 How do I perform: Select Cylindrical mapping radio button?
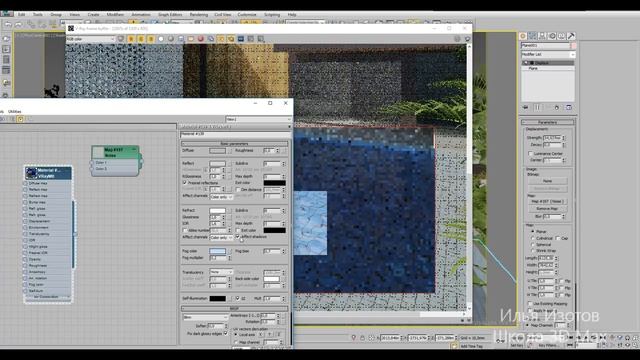coord(533,238)
